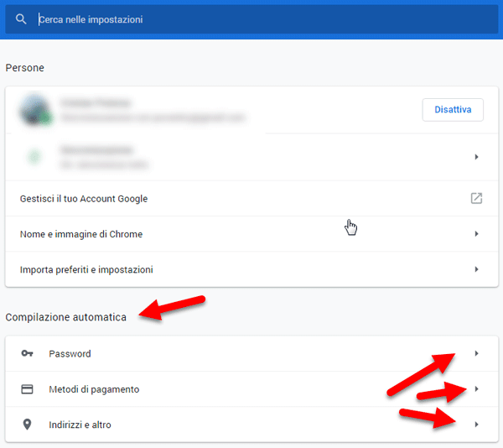Screen dimensions: 503x448
Task: Focus the 'Cerca nelle impostazioni' search field
Action: [x=251, y=19]
